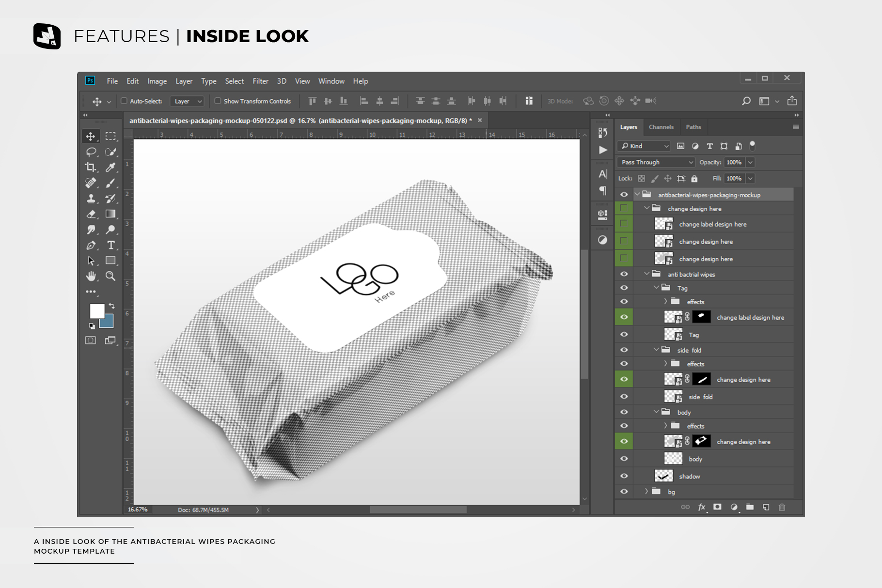Viewport: 882px width, 588px height.
Task: Hide the shadow layer
Action: click(624, 476)
